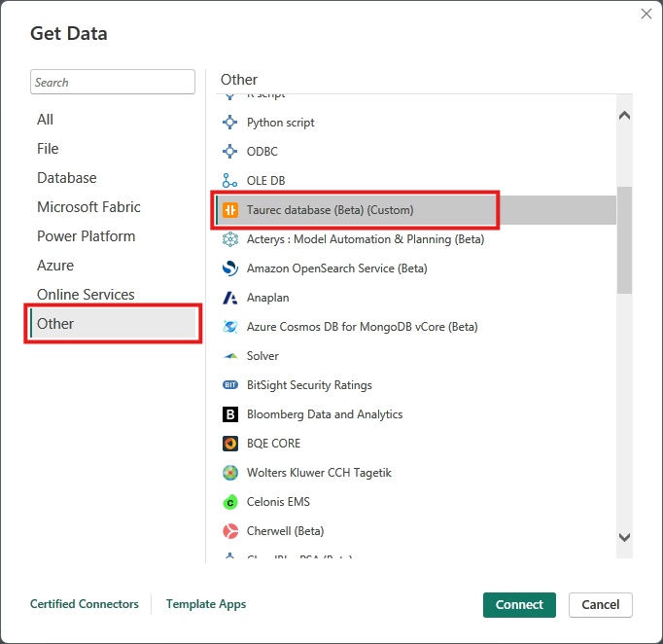The image size is (663, 644).
Task: Click the red Cherwell icon
Action: [230, 531]
